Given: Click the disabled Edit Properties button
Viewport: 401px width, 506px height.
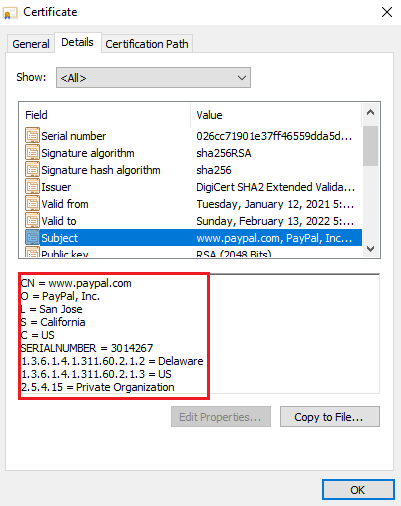Looking at the screenshot, I should (x=221, y=417).
